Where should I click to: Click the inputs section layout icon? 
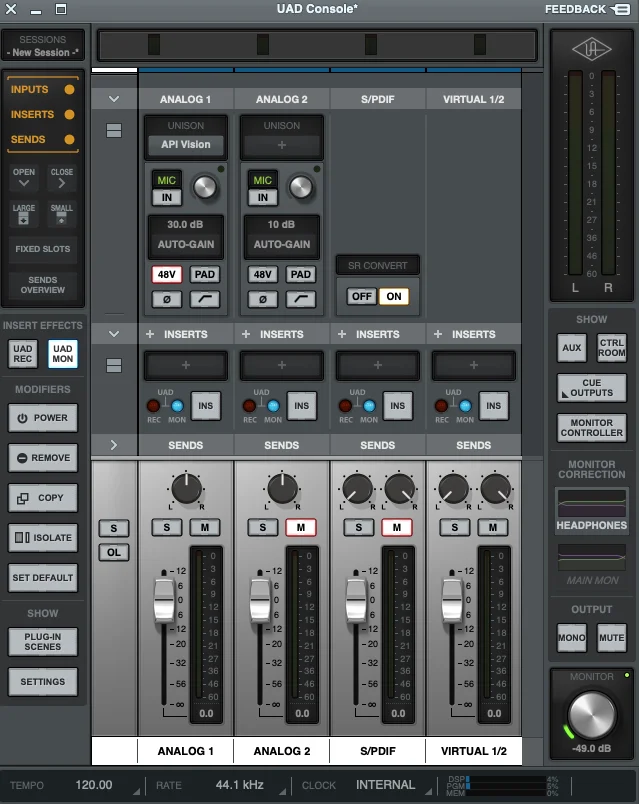(x=114, y=130)
